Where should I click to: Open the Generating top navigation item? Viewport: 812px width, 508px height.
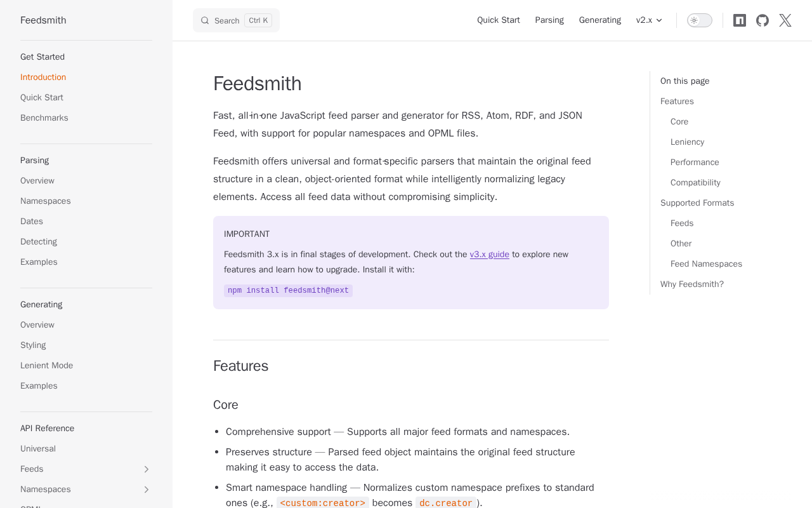(x=599, y=20)
